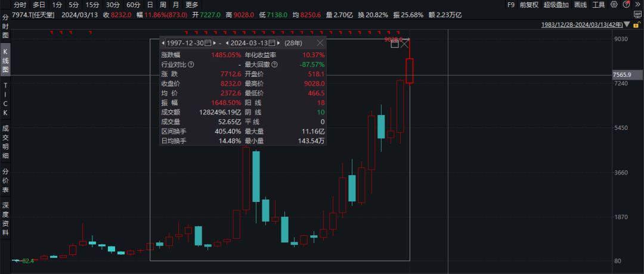Open the K线图 side tab
Image resolution: width=644 pixels, height=274 pixels.
coord(5,61)
